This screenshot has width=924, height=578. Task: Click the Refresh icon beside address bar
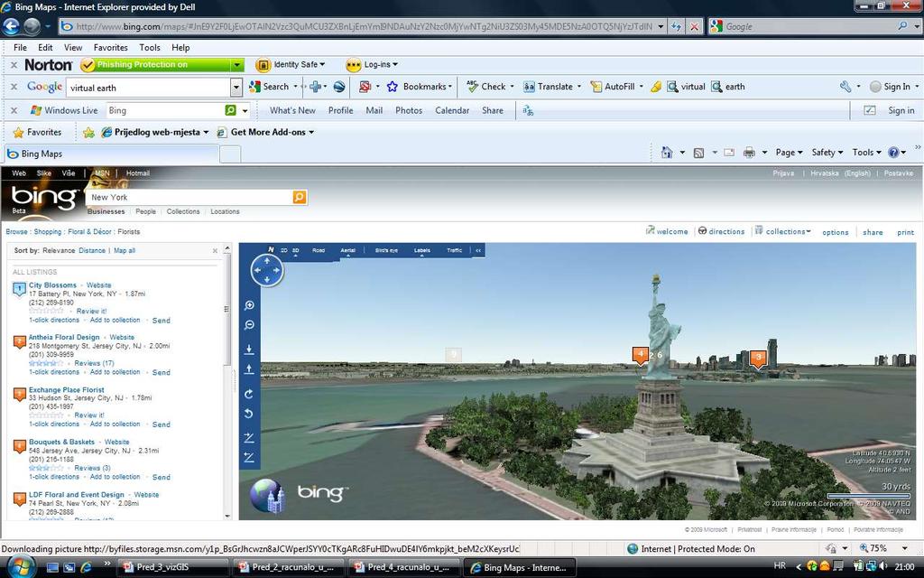coord(676,26)
